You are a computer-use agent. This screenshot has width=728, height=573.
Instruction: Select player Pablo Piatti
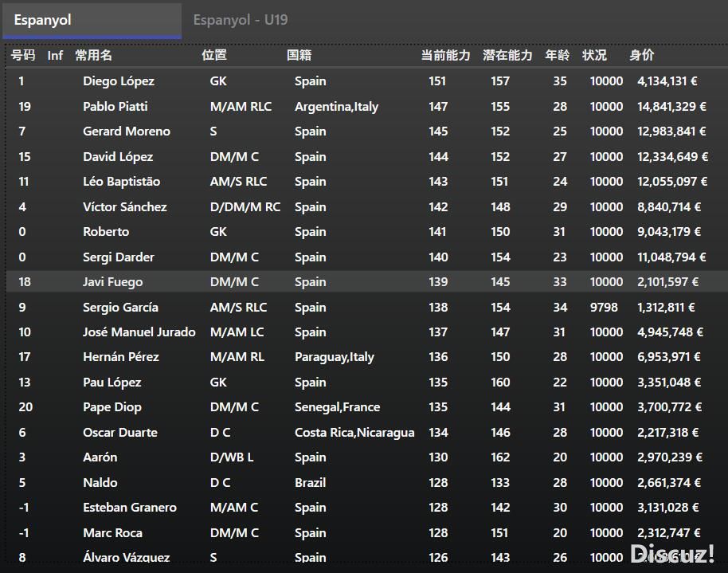115,107
